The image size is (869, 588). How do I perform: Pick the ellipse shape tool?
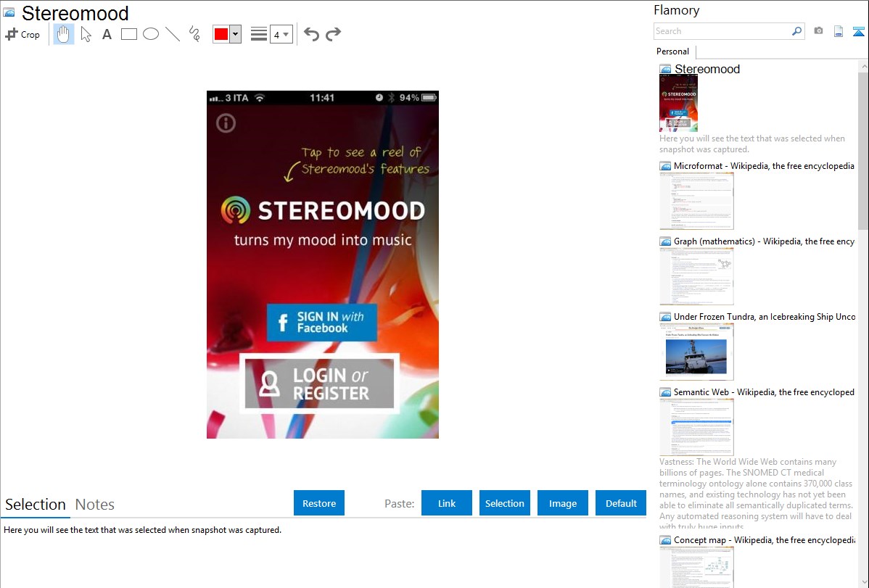coord(151,34)
